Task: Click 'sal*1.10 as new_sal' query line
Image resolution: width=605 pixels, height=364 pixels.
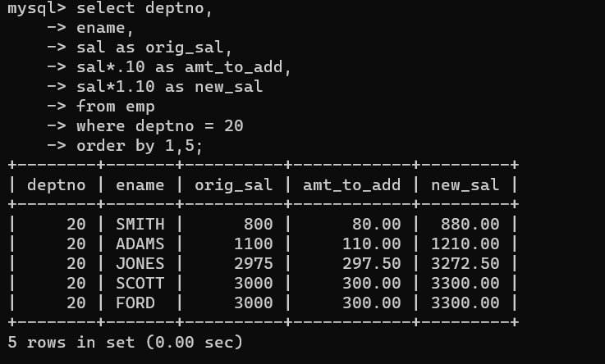Action: [169, 87]
